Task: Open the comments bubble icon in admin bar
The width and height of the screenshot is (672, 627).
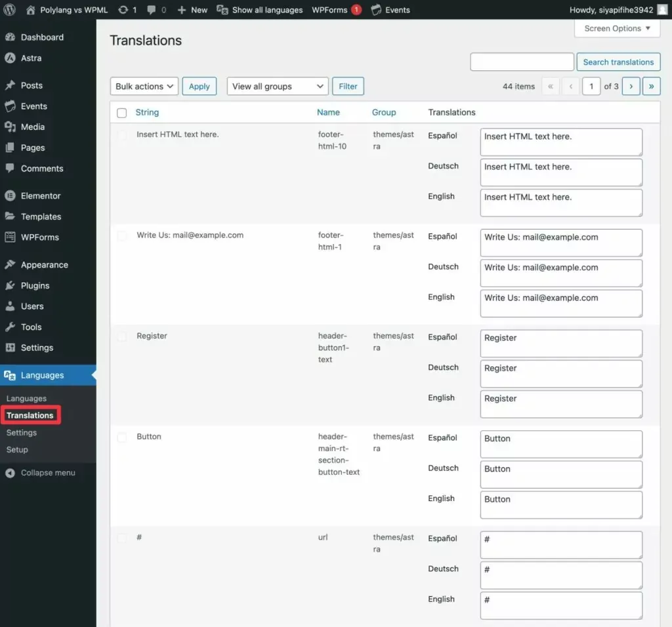Action: [152, 10]
